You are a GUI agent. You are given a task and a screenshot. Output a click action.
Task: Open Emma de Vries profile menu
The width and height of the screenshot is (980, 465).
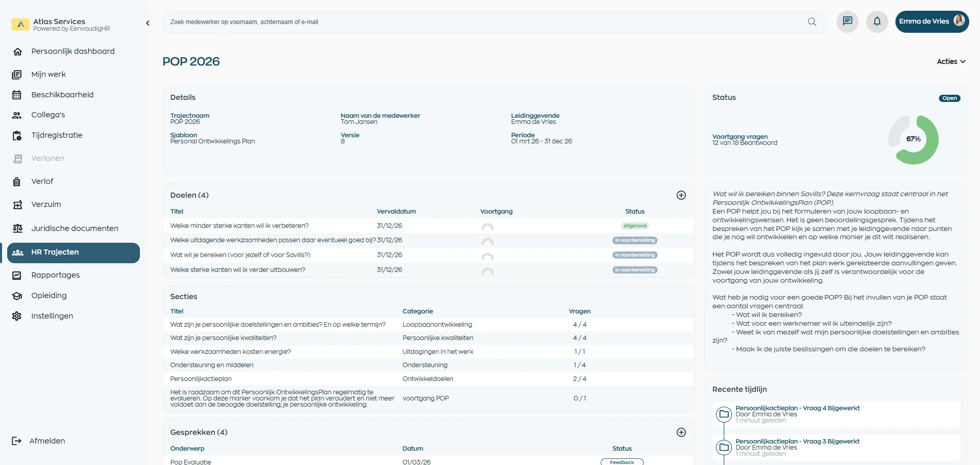[x=931, y=22]
